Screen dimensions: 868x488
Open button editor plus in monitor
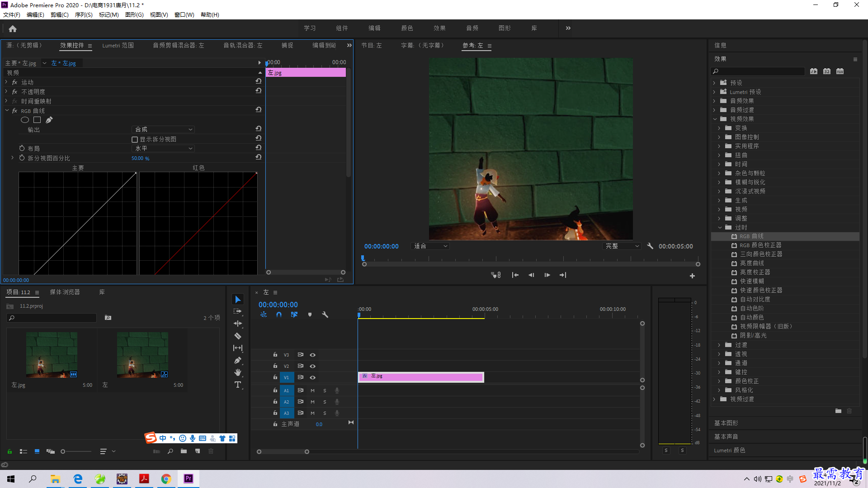point(692,276)
